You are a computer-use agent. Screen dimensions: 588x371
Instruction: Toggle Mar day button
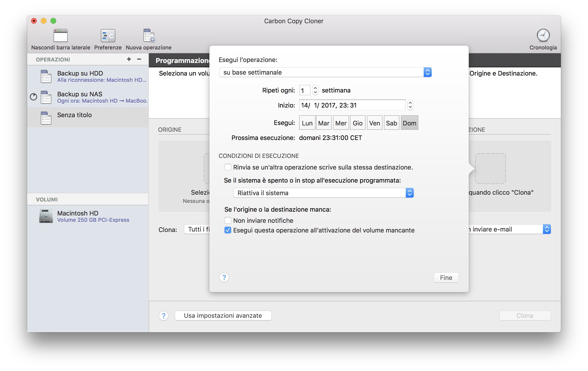click(324, 123)
